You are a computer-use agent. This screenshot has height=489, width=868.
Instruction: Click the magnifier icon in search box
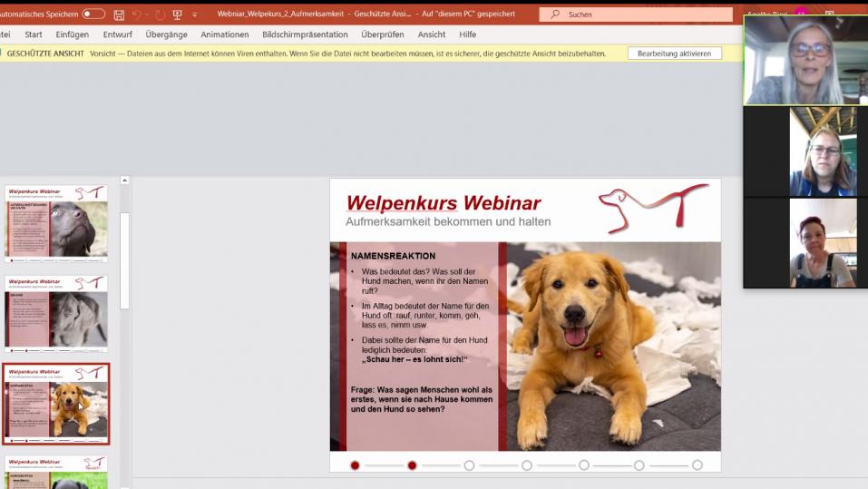pyautogui.click(x=555, y=14)
